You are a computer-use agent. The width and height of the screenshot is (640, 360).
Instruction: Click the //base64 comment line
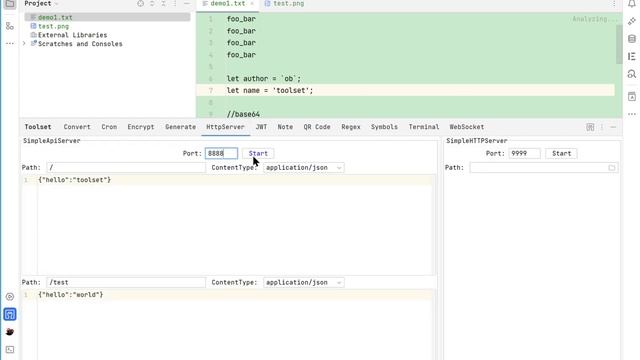(243, 114)
